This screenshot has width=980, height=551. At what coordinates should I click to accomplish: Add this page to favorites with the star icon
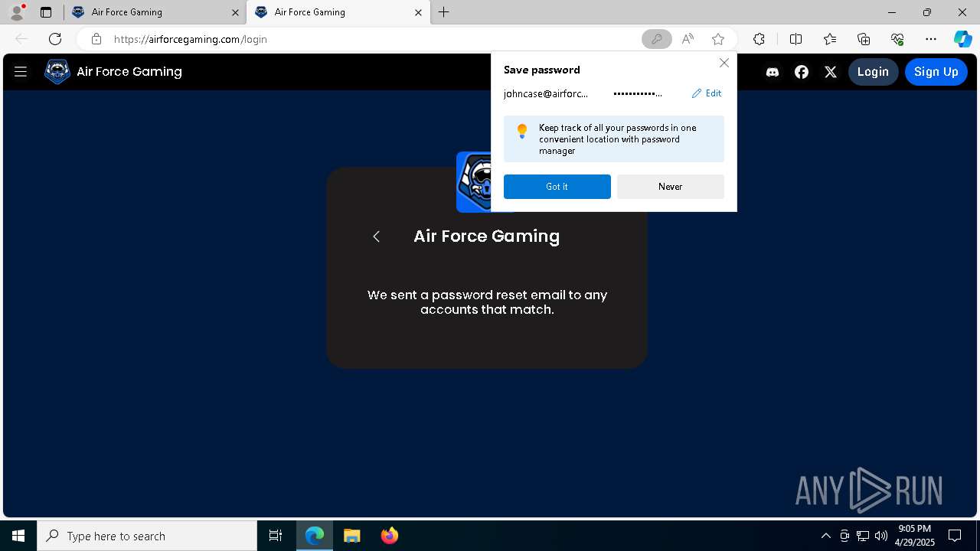(717, 39)
